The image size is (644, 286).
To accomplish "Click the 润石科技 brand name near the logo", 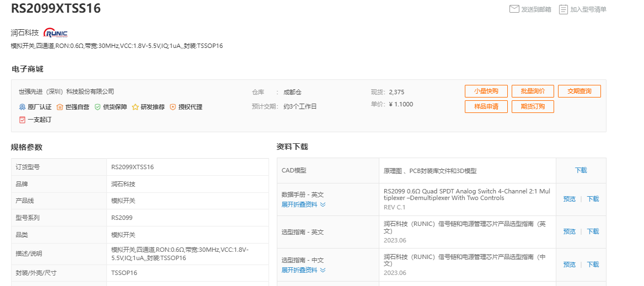I will (x=25, y=33).
